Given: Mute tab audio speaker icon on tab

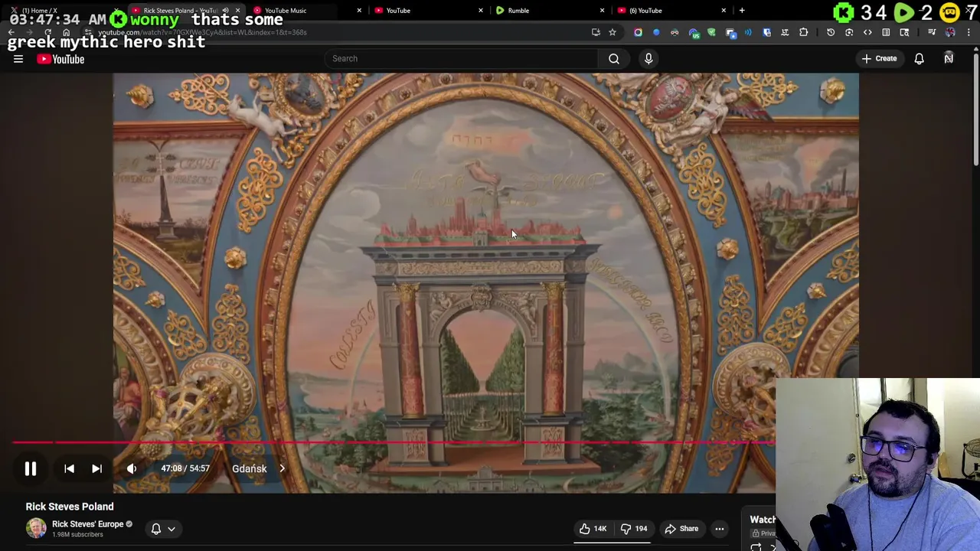Looking at the screenshot, I should click(226, 11).
